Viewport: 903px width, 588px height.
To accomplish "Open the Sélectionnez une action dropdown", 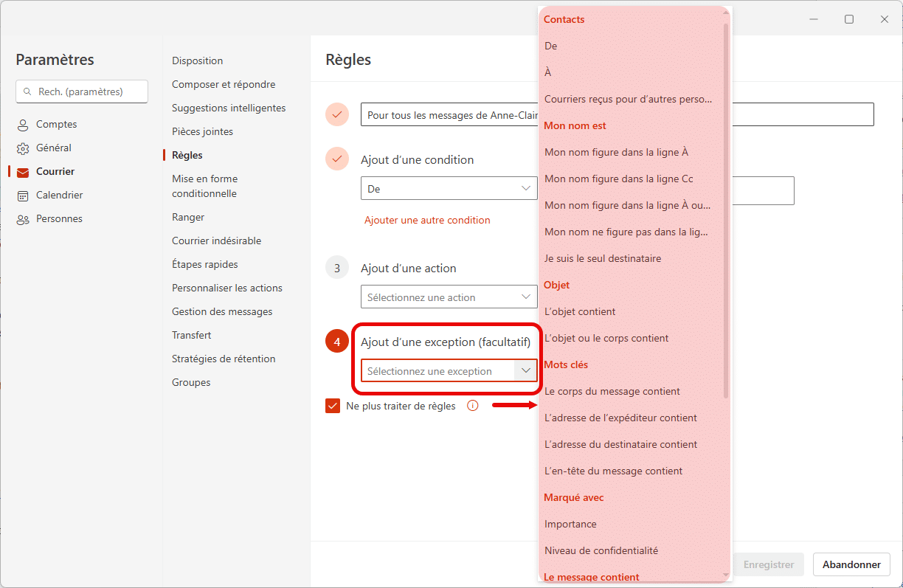I will [x=449, y=297].
